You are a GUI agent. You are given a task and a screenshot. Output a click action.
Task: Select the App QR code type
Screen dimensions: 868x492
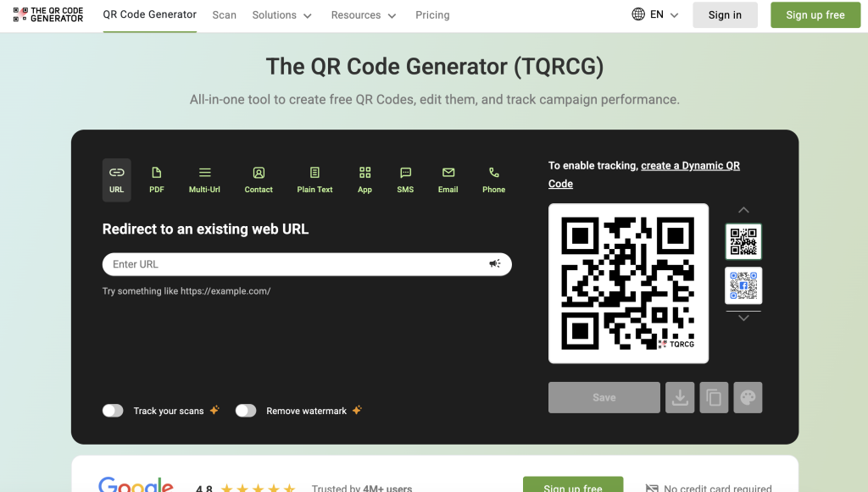click(364, 180)
